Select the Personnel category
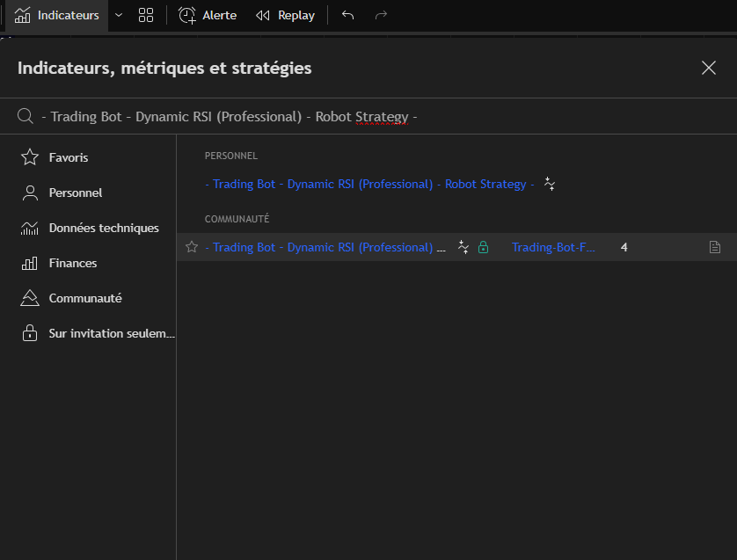The height and width of the screenshot is (560, 737). pyautogui.click(x=75, y=193)
